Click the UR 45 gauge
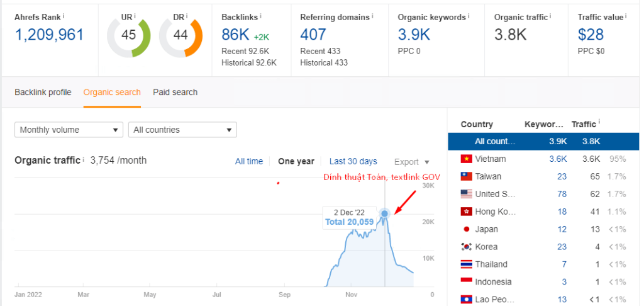Image resolution: width=644 pixels, height=306 pixels. click(128, 36)
